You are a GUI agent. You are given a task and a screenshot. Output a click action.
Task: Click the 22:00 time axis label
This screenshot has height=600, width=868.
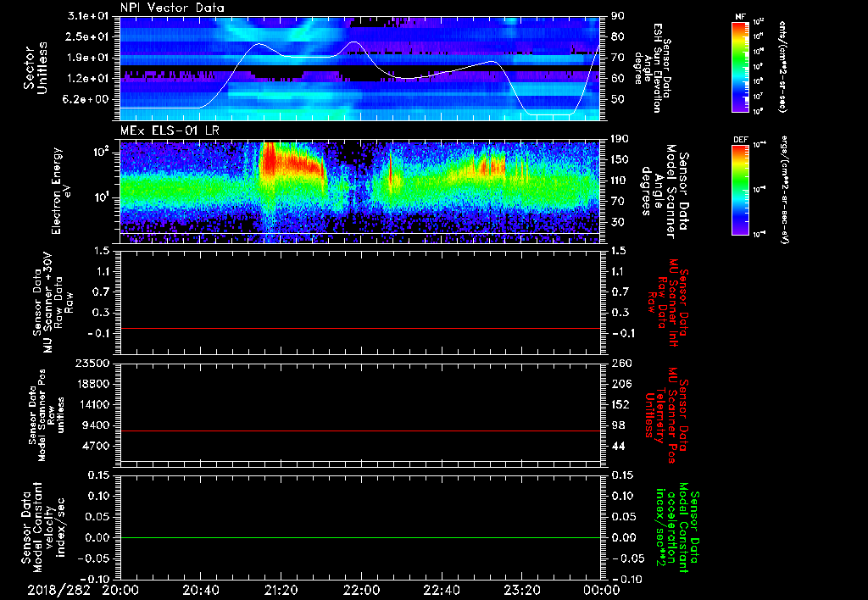tap(361, 590)
